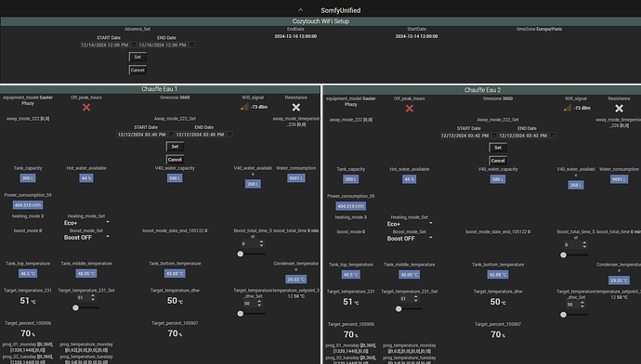Screen dimensions: 641x364
Task: Open Heating_mode_Set dropdown showing Eco+ in Chauffe Eau 1
Action: pyautogui.click(x=86, y=223)
